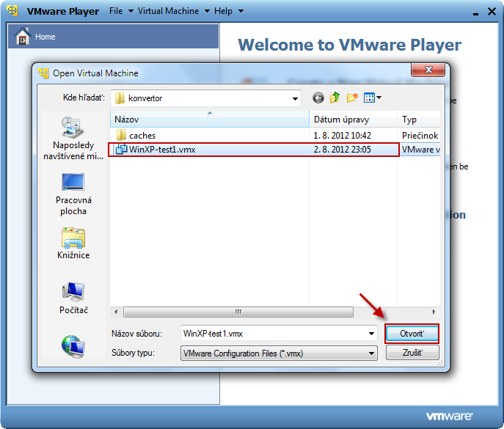Click the VMware type cell of WinXP-test1
The image size is (504, 429).
[420, 150]
